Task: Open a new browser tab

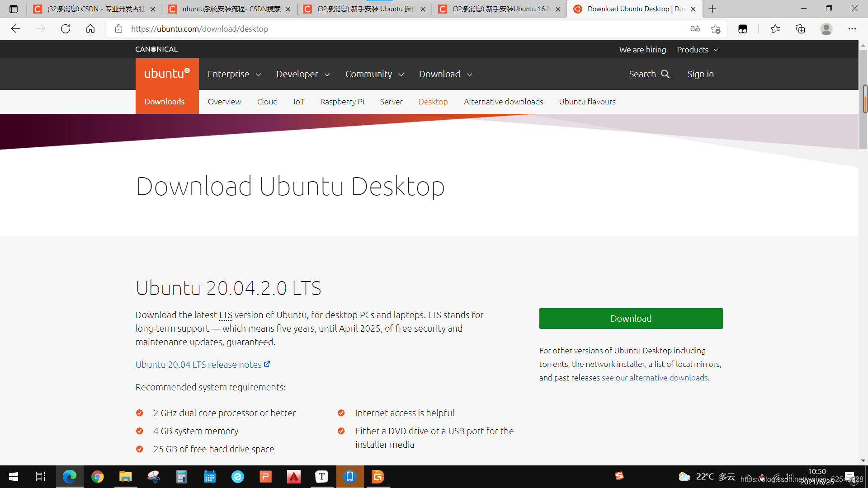Action: [x=712, y=9]
